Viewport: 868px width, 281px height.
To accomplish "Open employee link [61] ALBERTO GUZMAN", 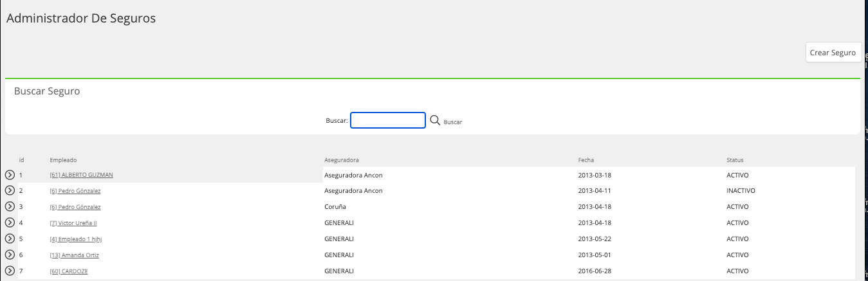I will click(x=82, y=175).
